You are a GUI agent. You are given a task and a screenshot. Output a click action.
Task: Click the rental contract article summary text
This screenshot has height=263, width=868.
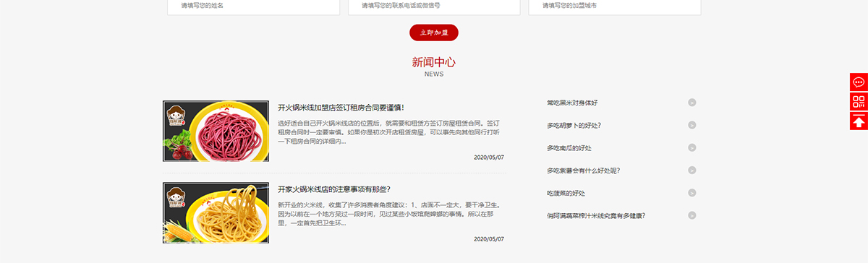pos(388,132)
